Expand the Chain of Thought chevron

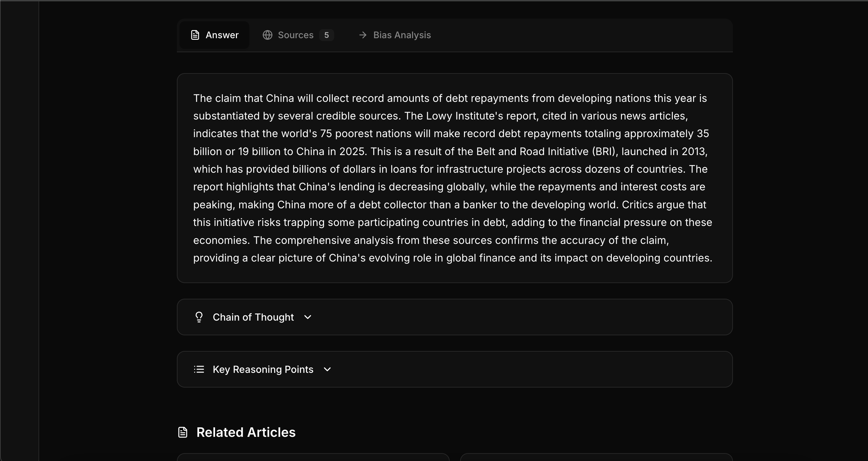tap(307, 317)
